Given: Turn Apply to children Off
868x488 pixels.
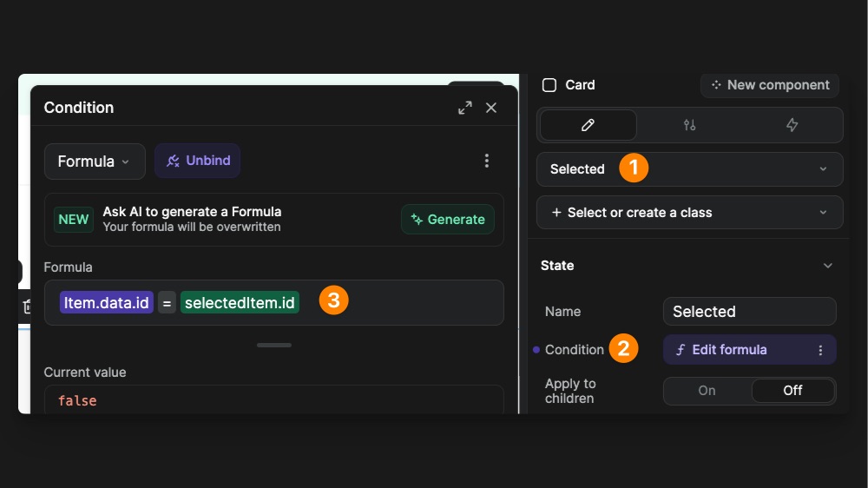Looking at the screenshot, I should click(792, 391).
